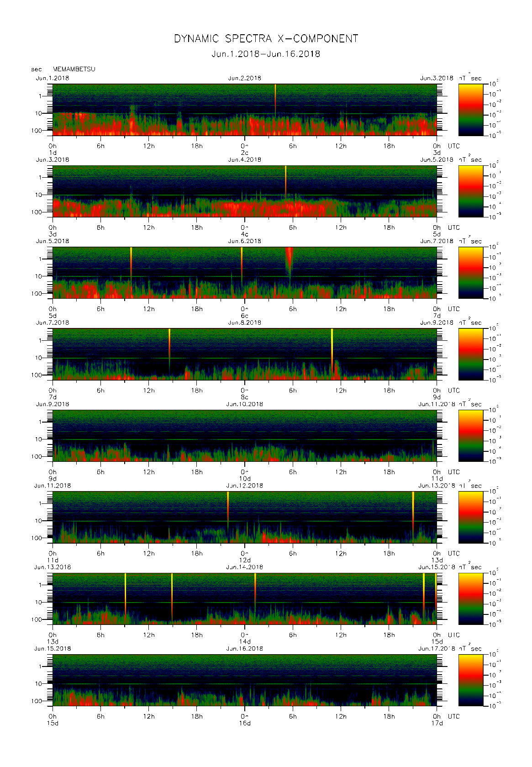
Task: Select the Jun.4.2018 date label
Action: (x=245, y=159)
